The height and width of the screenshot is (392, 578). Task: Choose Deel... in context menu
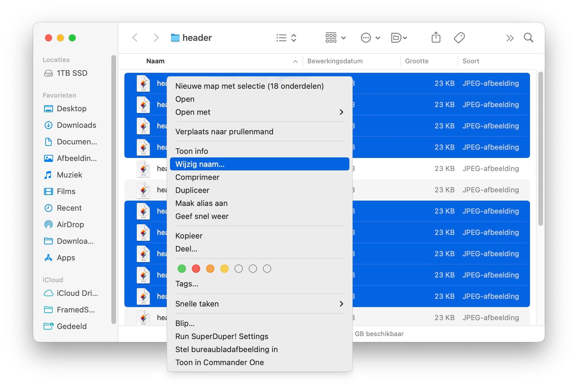click(x=260, y=249)
